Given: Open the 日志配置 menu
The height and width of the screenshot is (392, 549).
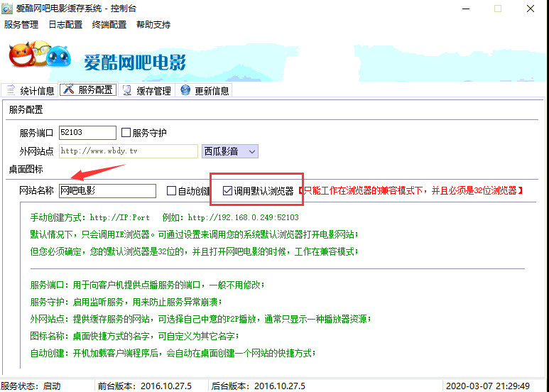Looking at the screenshot, I should click(65, 25).
